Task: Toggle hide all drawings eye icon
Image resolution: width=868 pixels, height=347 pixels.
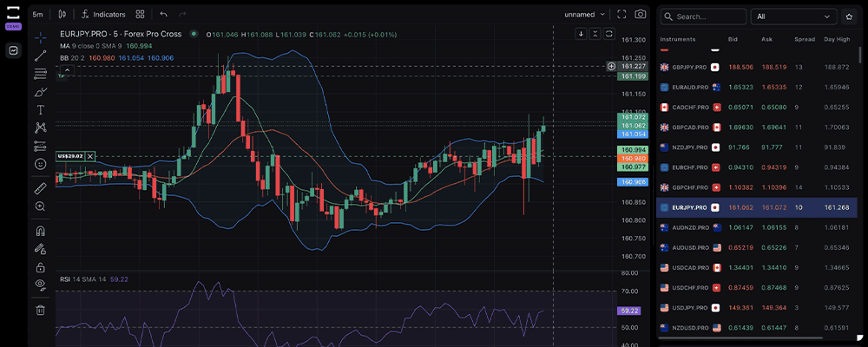Action: pyautogui.click(x=40, y=284)
